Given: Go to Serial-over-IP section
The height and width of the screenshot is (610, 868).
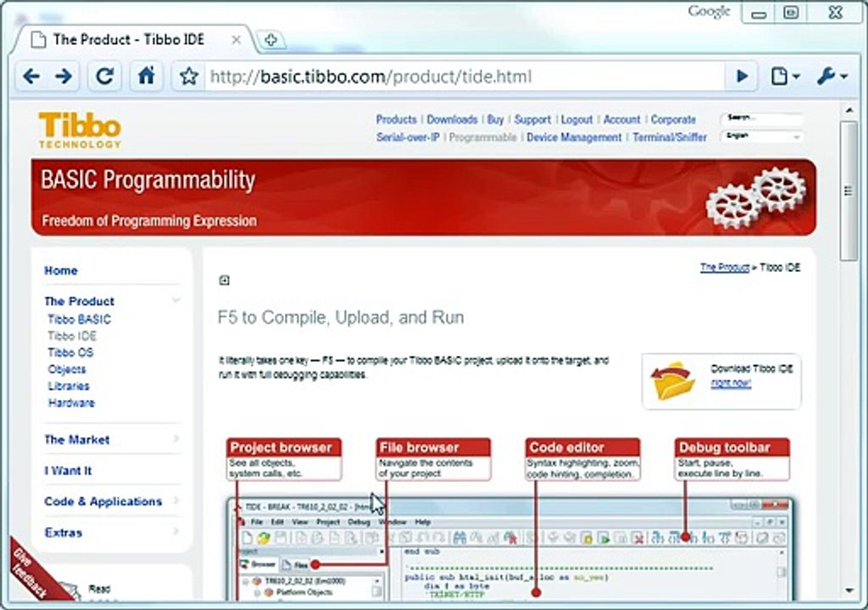Looking at the screenshot, I should pyautogui.click(x=408, y=137).
